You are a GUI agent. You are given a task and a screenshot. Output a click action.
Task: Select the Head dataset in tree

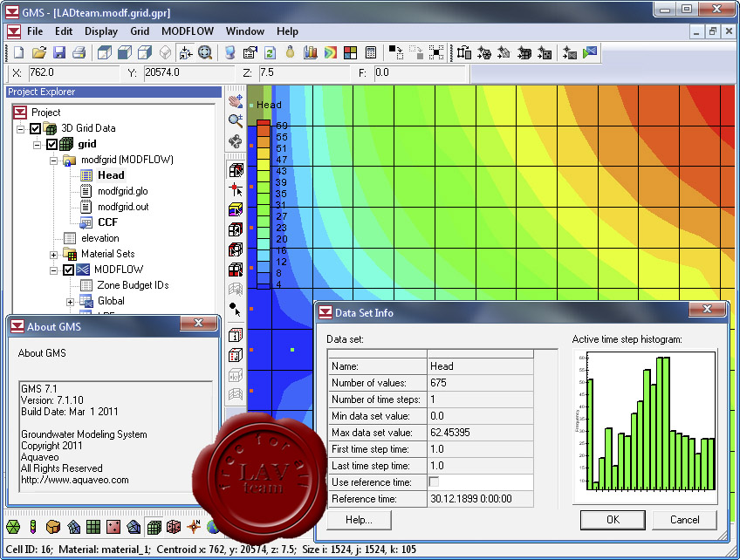coord(111,175)
